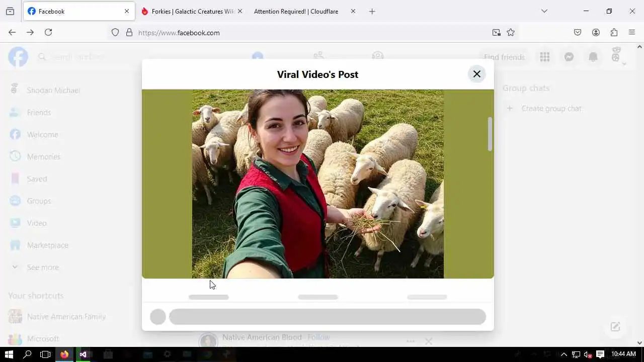Open Memories in the left sidebar

43,157
